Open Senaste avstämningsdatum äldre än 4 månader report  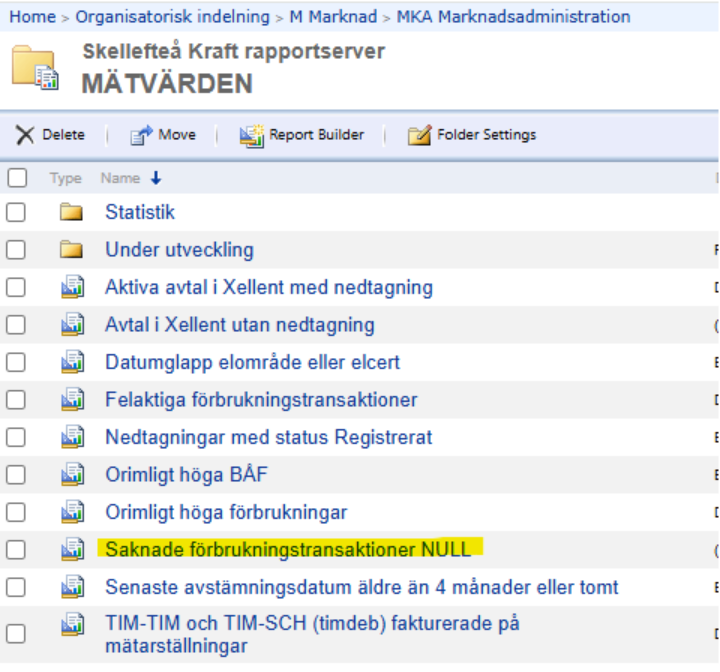361,587
